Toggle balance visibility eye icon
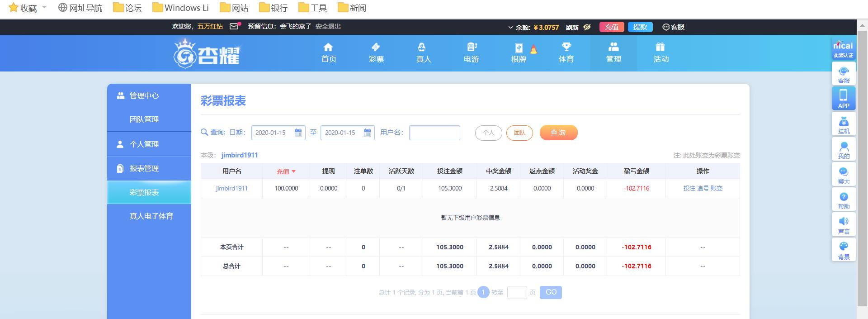The width and height of the screenshot is (868, 319). 587,27
